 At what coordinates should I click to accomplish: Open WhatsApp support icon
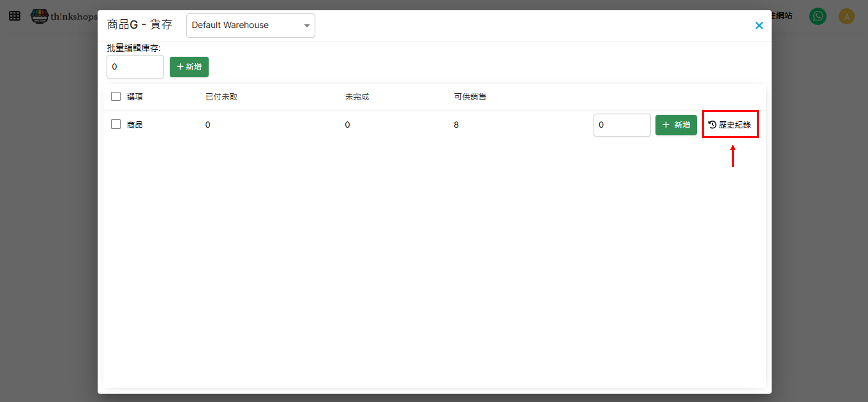pyautogui.click(x=817, y=16)
